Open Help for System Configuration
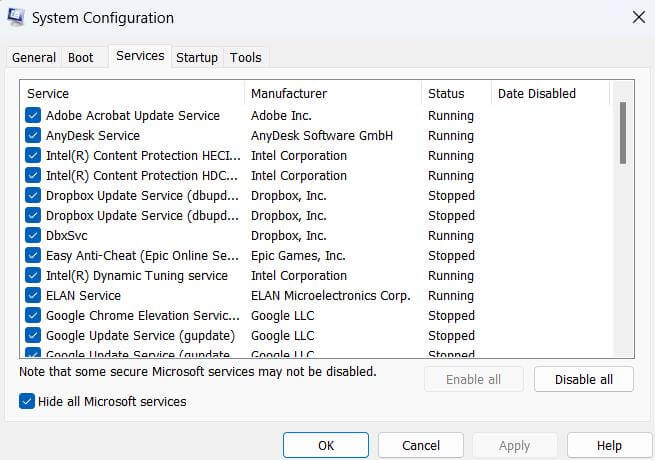The width and height of the screenshot is (655, 460). pos(609,445)
